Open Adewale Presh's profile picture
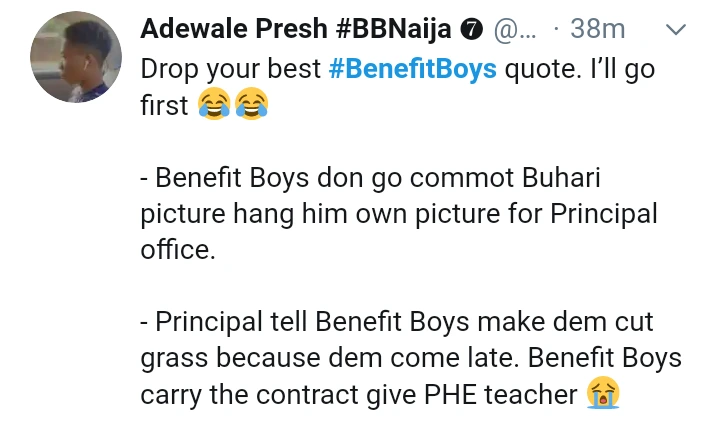Image resolution: width=720 pixels, height=424 pixels. 76,57
